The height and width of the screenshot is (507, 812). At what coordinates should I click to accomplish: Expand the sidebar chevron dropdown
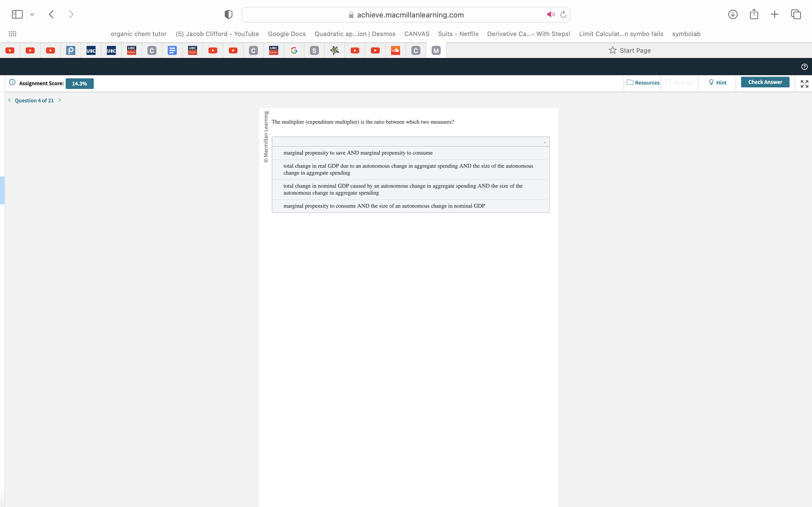coord(32,14)
